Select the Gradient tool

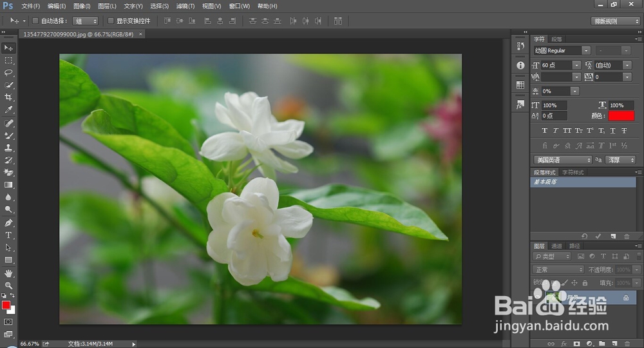coord(8,185)
